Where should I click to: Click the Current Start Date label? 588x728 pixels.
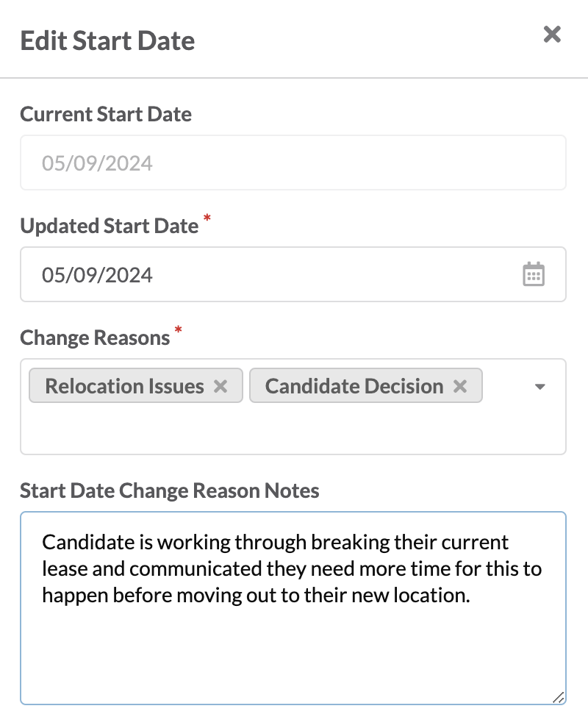click(106, 114)
